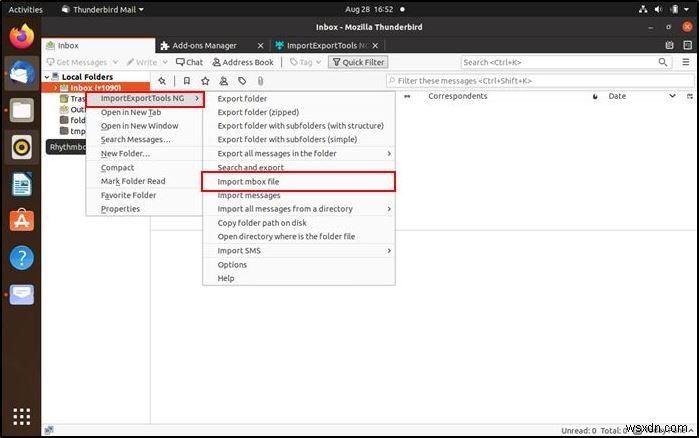Close the Add-ons Manager tab
Viewport: 699px width, 438px height.
tap(261, 45)
